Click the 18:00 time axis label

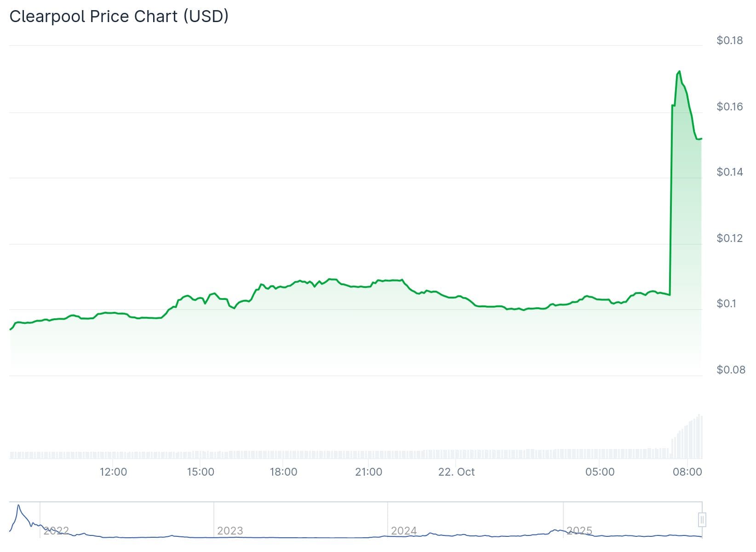tap(283, 472)
